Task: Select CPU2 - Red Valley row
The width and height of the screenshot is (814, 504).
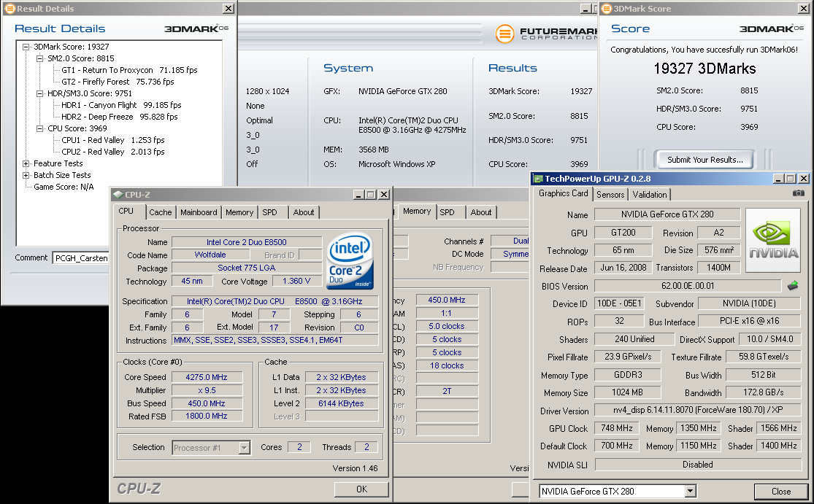Action: coord(112,152)
